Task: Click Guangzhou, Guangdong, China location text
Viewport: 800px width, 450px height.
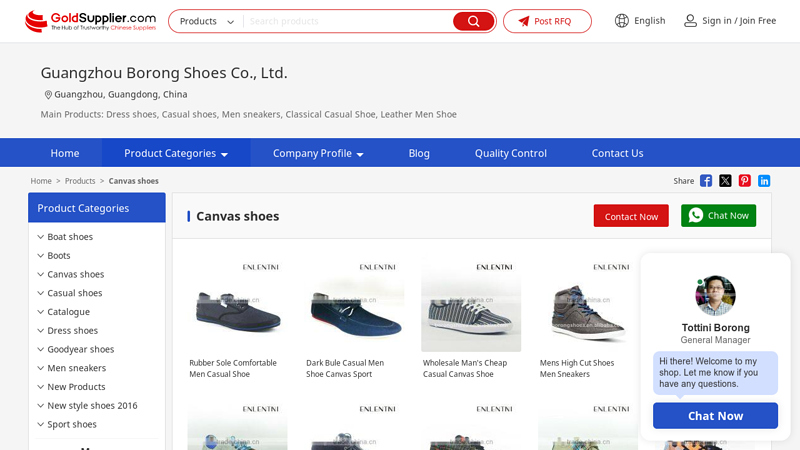Action: (x=121, y=94)
